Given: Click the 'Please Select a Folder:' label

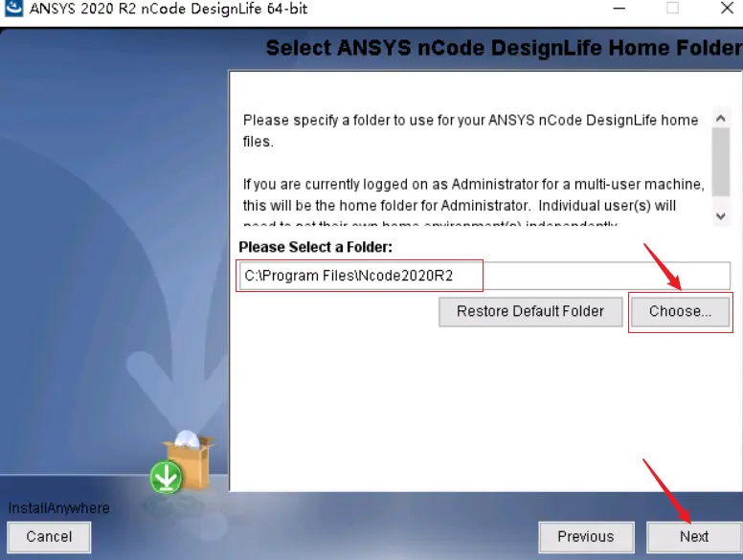Looking at the screenshot, I should 316,247.
